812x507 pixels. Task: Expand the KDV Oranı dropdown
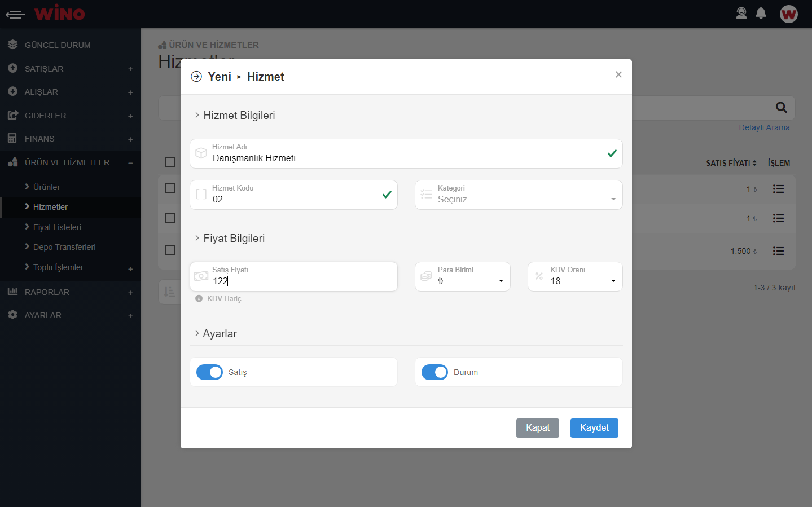(x=574, y=277)
